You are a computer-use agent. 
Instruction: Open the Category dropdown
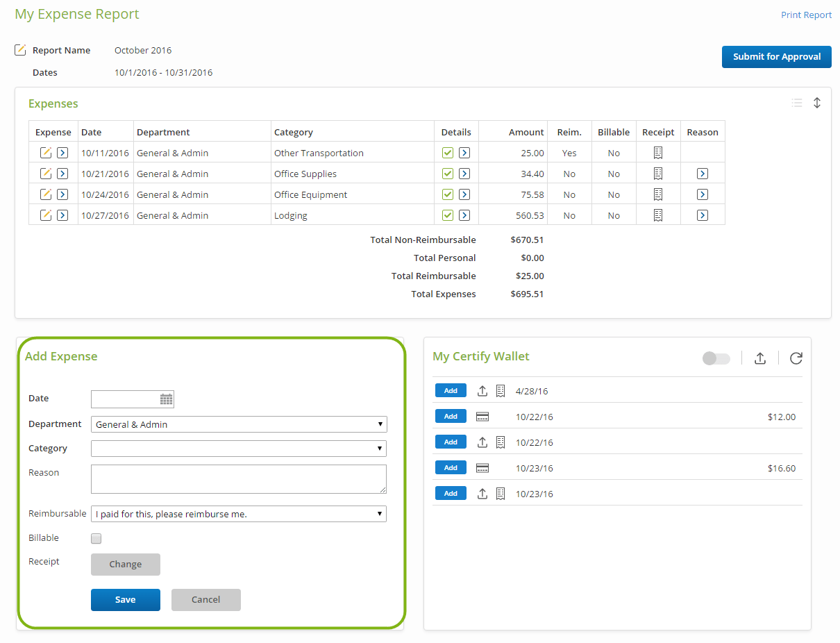pyautogui.click(x=239, y=449)
